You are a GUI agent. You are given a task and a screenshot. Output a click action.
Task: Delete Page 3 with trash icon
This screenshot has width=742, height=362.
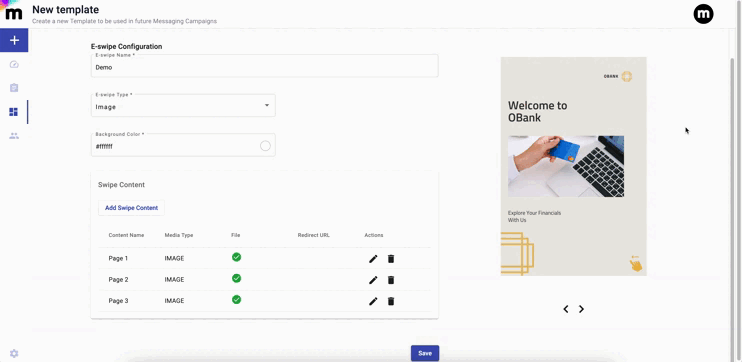tap(391, 301)
